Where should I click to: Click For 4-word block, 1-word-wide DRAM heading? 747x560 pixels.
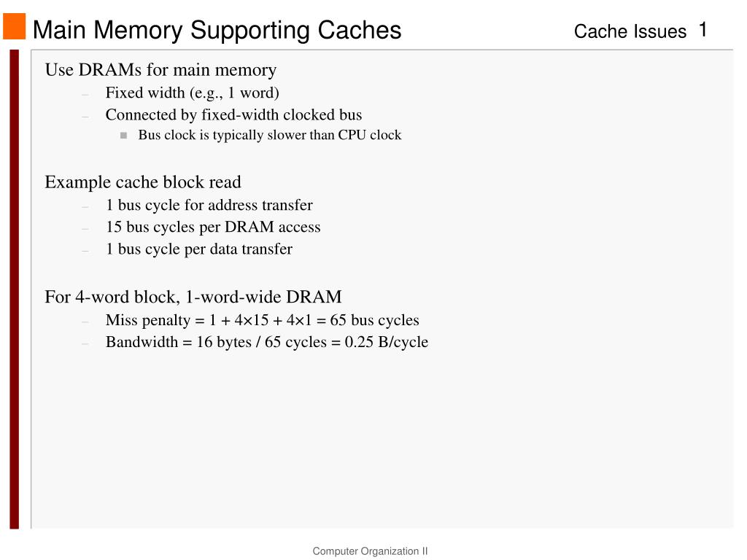(x=193, y=297)
